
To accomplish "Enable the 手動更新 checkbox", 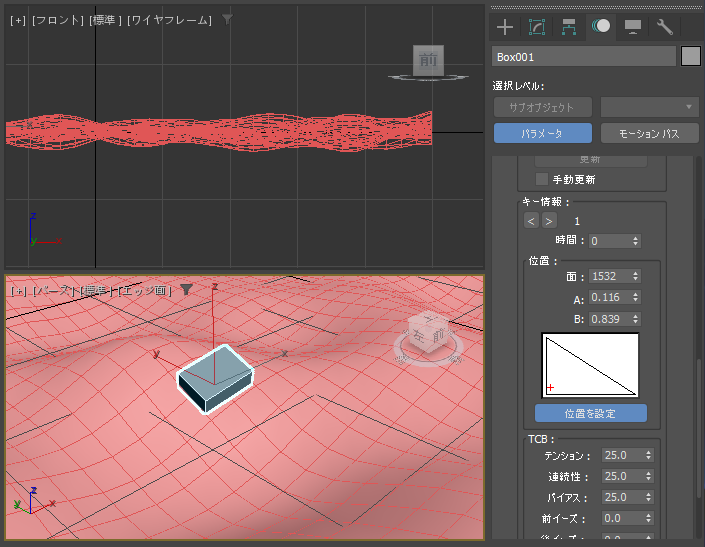I will [542, 179].
